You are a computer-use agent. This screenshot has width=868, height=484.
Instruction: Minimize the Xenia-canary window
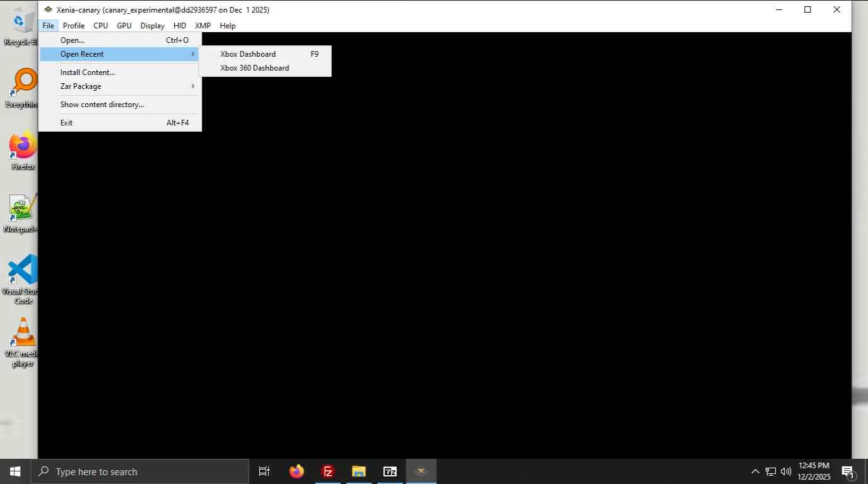[x=778, y=9]
